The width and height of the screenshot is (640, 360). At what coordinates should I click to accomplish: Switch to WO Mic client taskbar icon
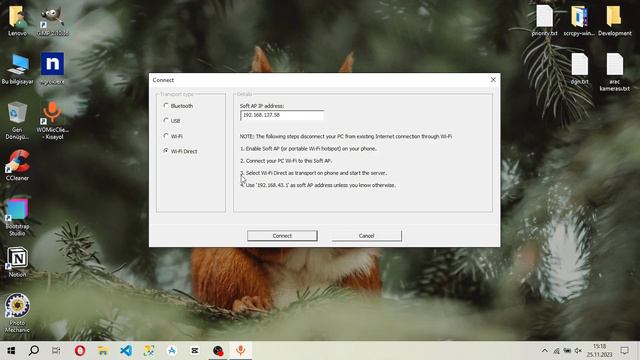(241, 351)
